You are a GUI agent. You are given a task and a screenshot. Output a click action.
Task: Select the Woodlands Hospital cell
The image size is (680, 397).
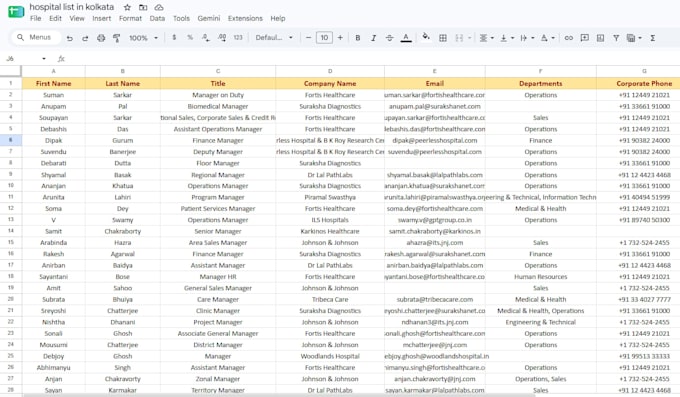point(330,356)
